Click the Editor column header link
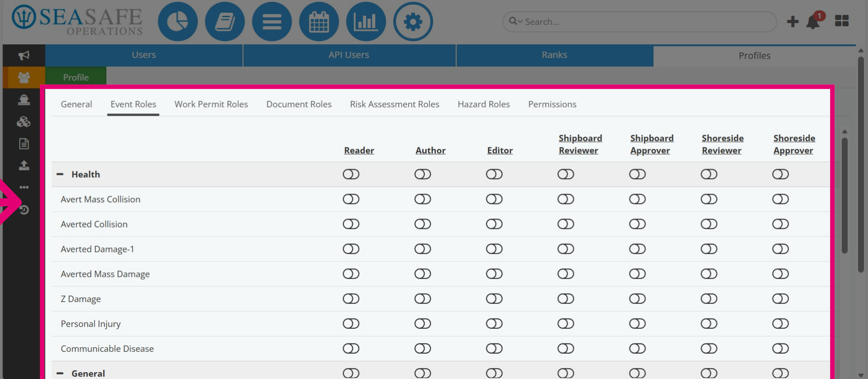 (x=500, y=150)
